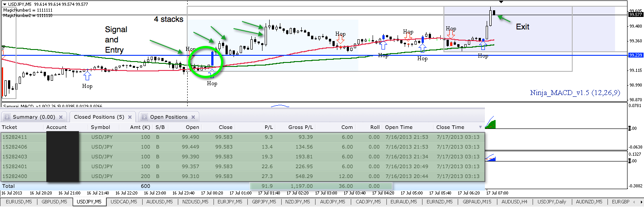The height and width of the screenshot is (207, 644).
Task: Click the Open Positions tab's panel icon
Action: [x=144, y=117]
